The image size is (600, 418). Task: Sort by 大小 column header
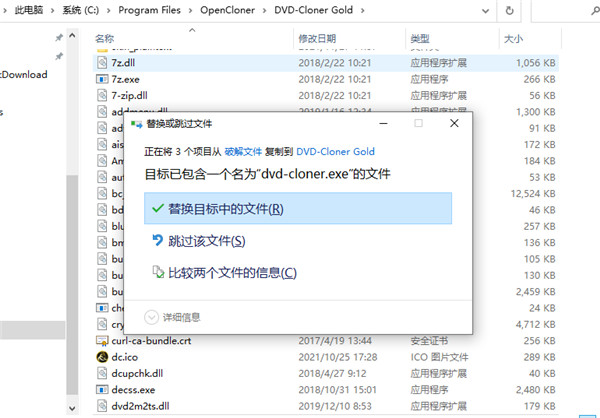point(513,39)
